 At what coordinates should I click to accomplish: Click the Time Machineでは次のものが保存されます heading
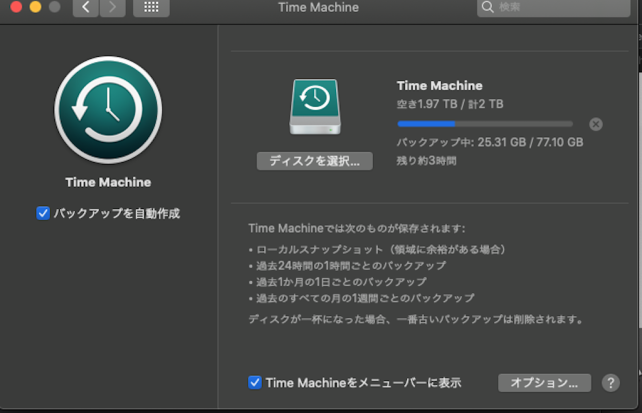click(x=357, y=228)
